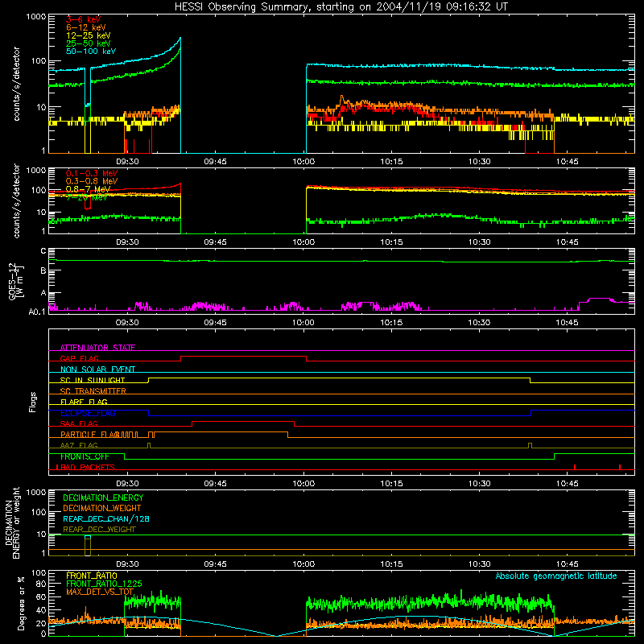Pick the SC_IN_SUNLIGHT flag label
This screenshot has height=644, width=644.
(x=93, y=380)
